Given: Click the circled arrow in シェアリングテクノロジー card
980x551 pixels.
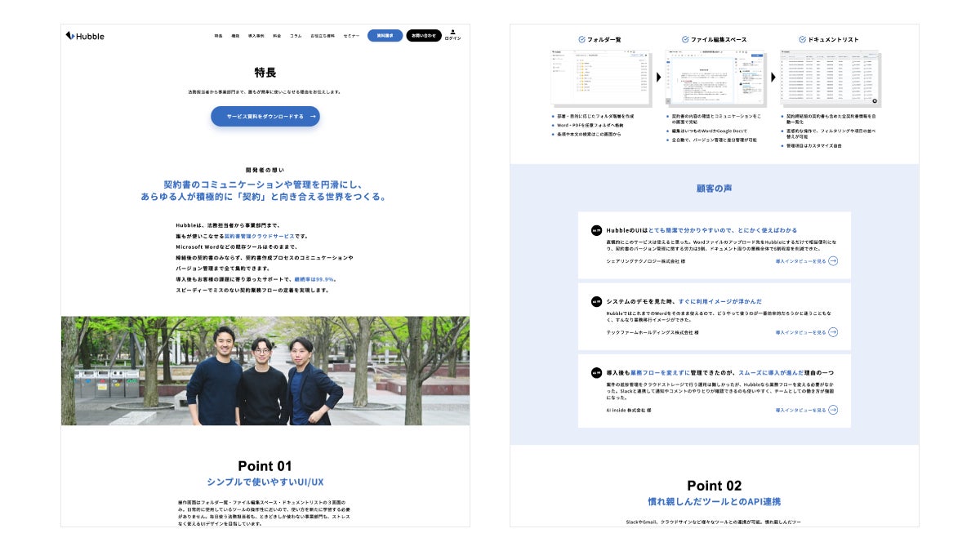Looking at the screenshot, I should (833, 261).
